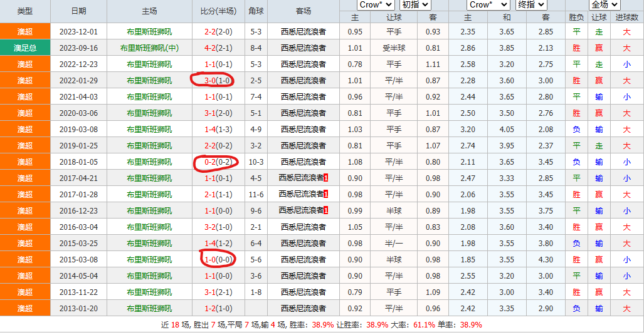Click handicap result 走 on 2022-12-23 row

599,64
